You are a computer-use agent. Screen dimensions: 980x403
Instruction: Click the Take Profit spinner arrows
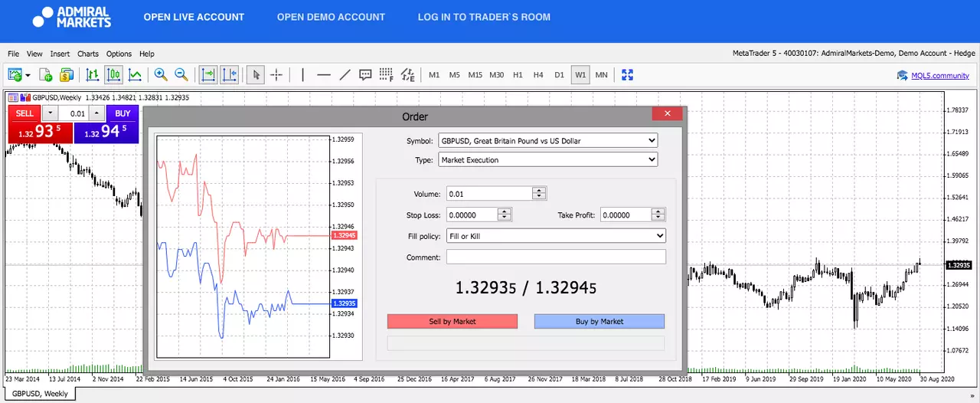(x=658, y=215)
